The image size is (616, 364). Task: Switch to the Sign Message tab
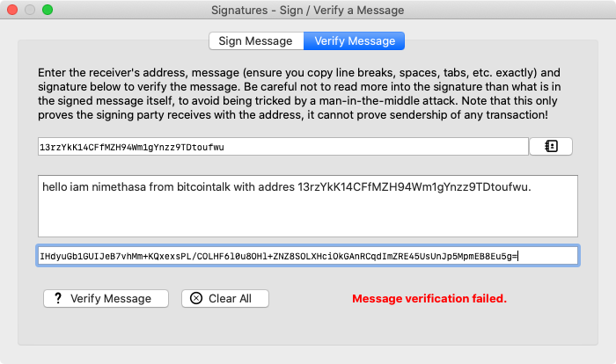(x=256, y=40)
